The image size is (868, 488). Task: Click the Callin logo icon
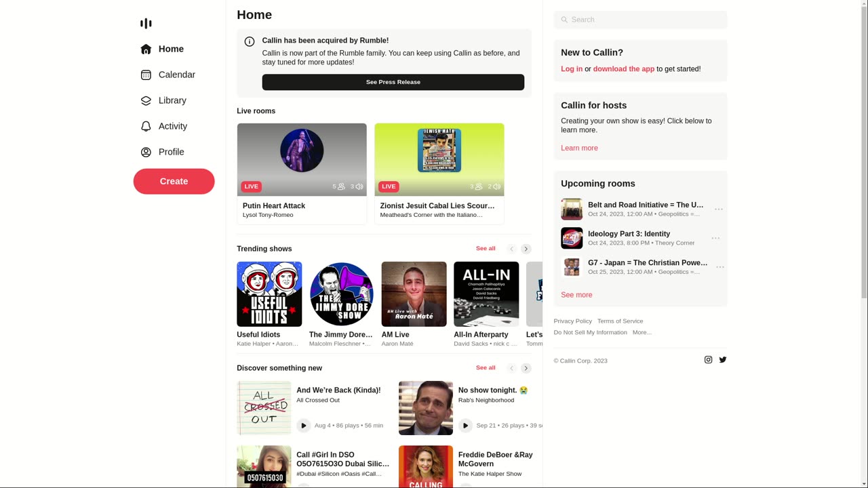point(146,24)
